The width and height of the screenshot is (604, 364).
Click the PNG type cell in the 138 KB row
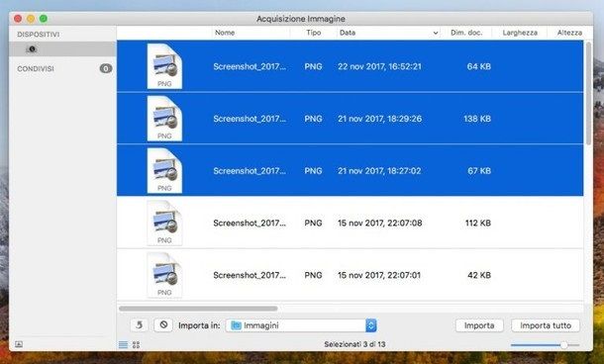313,119
